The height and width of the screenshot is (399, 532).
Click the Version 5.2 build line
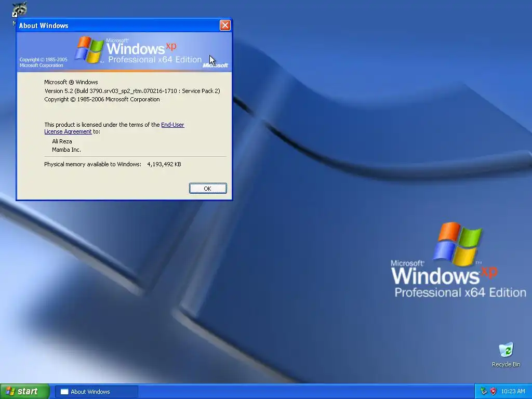(132, 91)
